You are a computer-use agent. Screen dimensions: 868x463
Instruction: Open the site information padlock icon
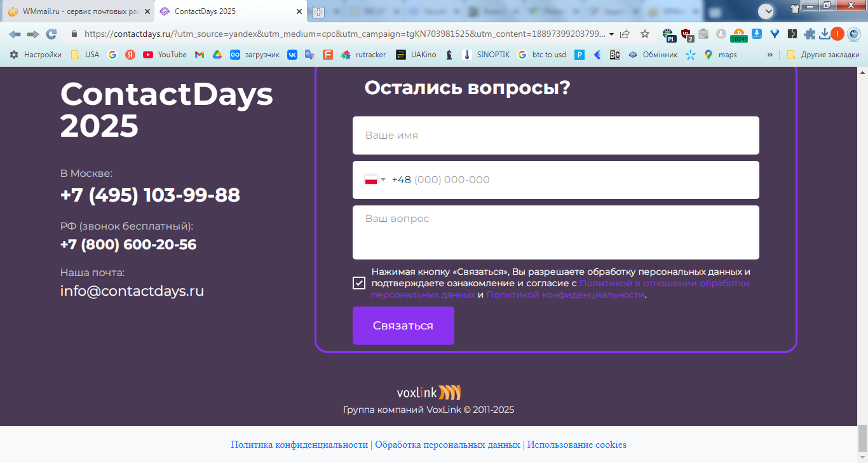point(74,34)
